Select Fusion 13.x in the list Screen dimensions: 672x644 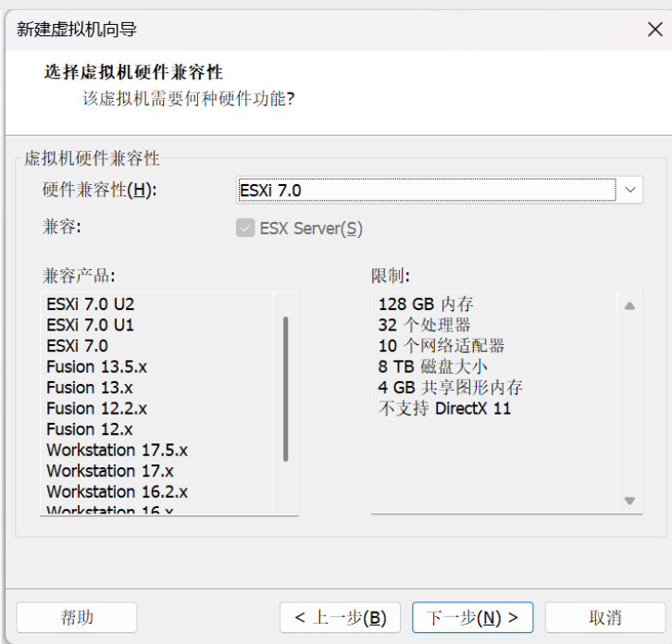coord(90,388)
